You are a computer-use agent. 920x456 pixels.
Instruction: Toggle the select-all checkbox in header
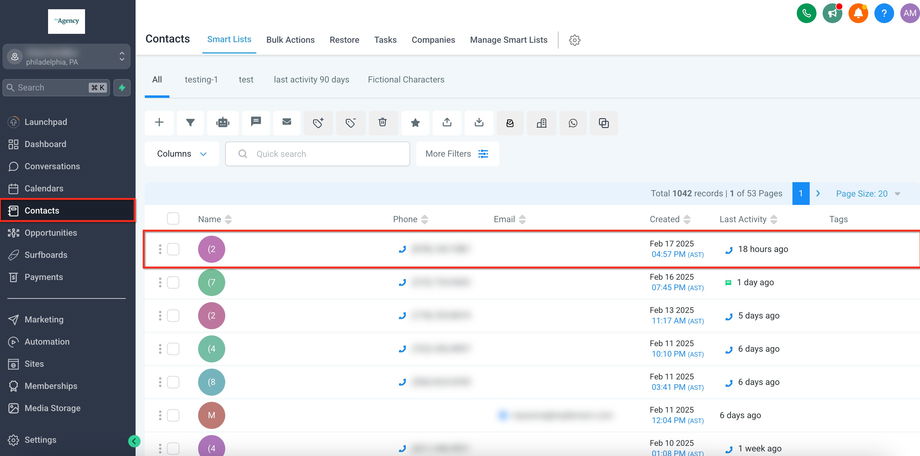pyautogui.click(x=173, y=219)
